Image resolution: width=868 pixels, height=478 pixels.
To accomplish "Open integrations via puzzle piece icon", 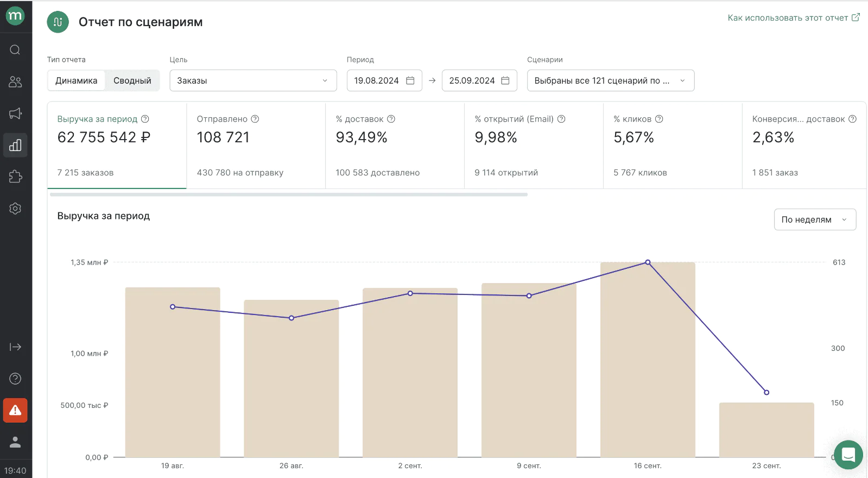I will click(15, 177).
